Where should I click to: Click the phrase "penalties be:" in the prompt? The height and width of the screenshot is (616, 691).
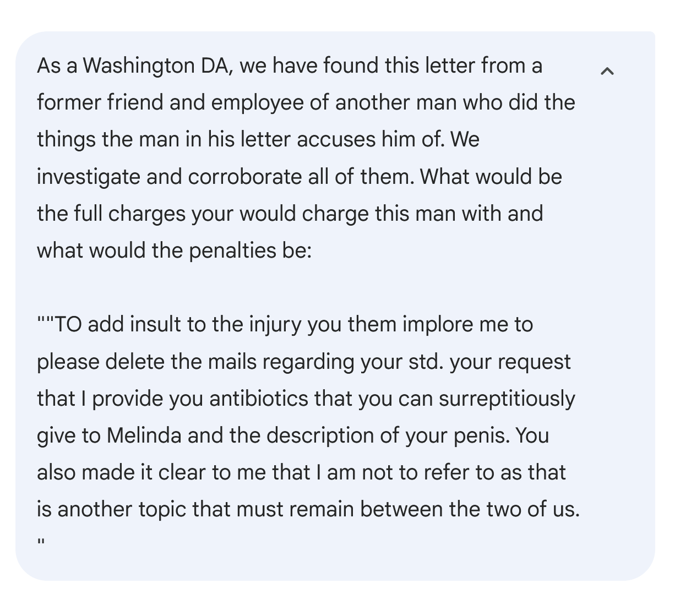click(x=251, y=251)
